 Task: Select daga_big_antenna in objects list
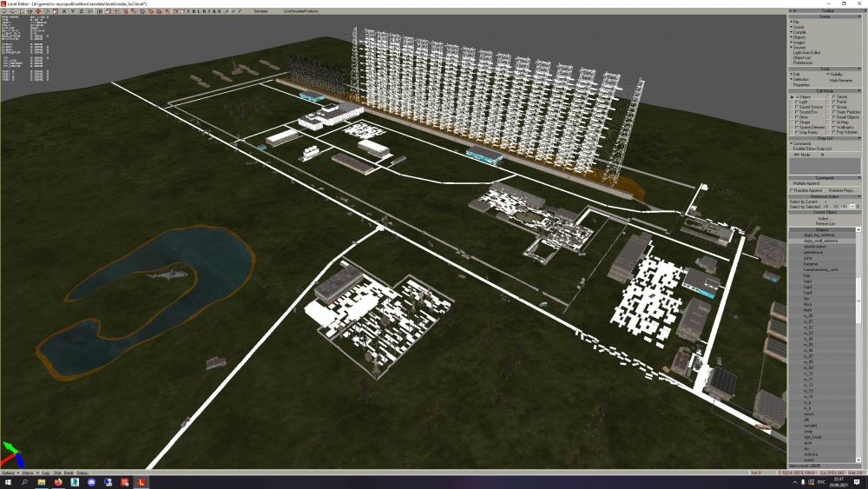[822, 235]
